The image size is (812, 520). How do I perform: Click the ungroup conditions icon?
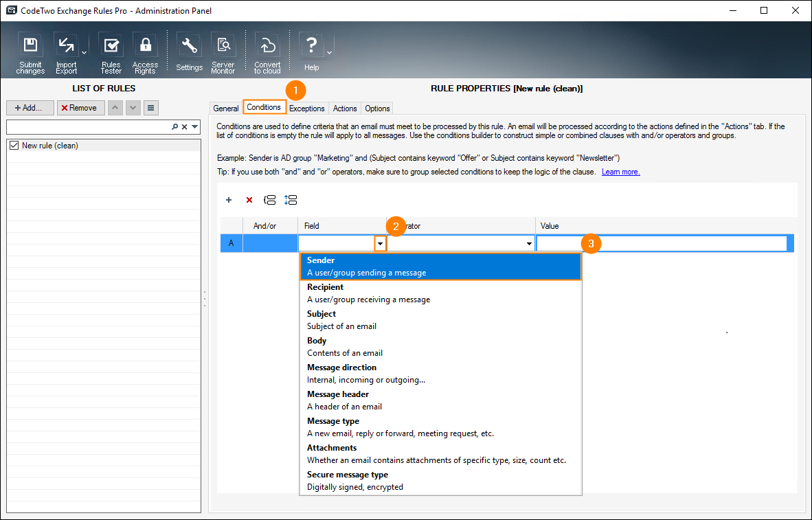(x=291, y=200)
